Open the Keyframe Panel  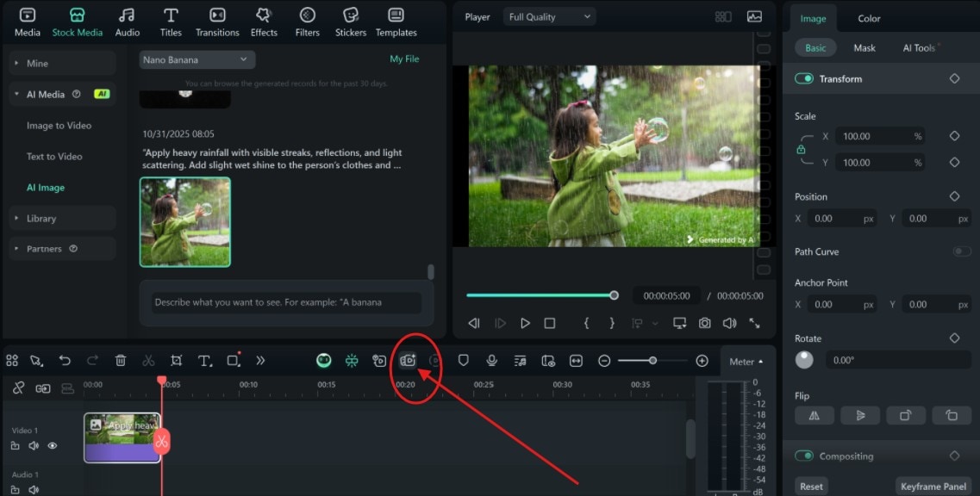(933, 485)
